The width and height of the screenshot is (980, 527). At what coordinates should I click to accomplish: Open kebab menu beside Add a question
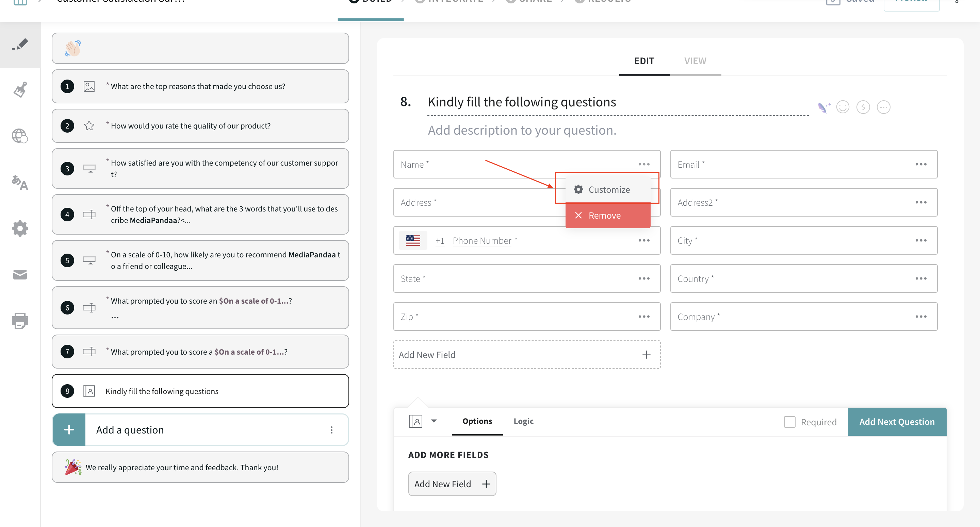pyautogui.click(x=331, y=430)
